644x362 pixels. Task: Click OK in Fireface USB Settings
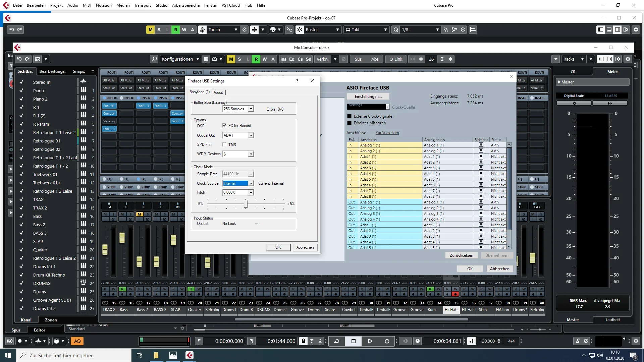[x=278, y=247]
